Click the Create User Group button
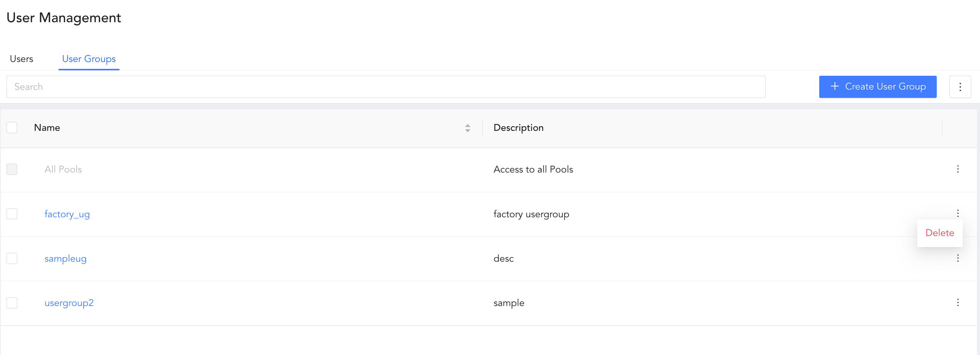 877,87
